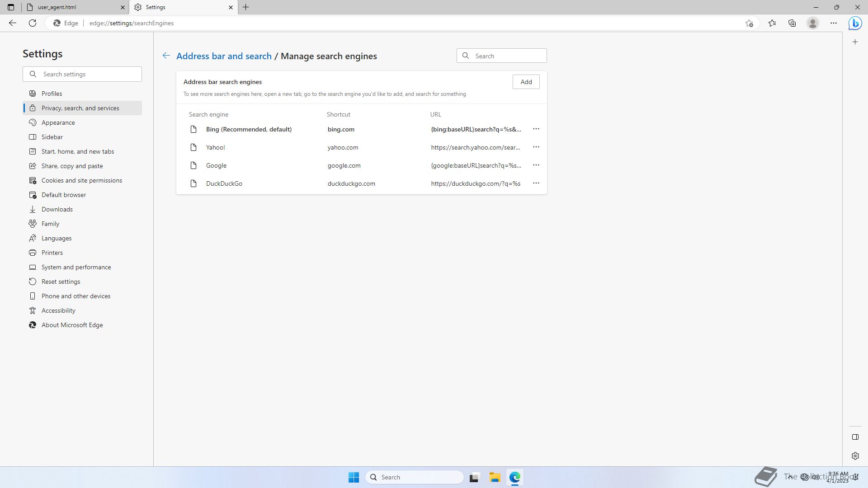Open the profile avatar icon

pos(813,23)
